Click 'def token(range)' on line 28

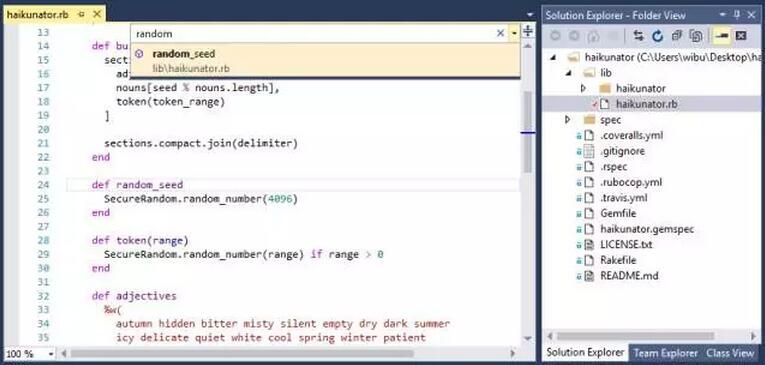coord(140,241)
